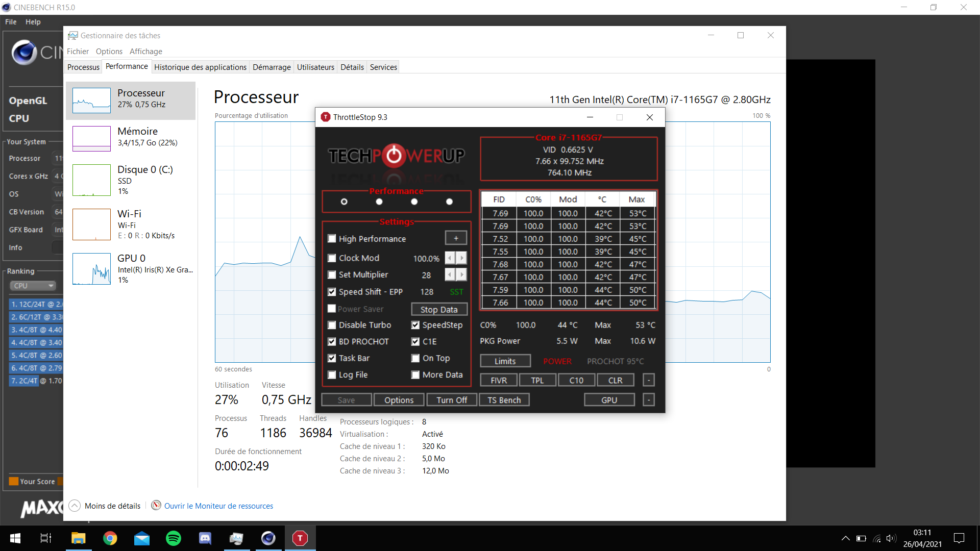The width and height of the screenshot is (980, 551).
Task: Open the volume control tray icon
Action: [892, 538]
